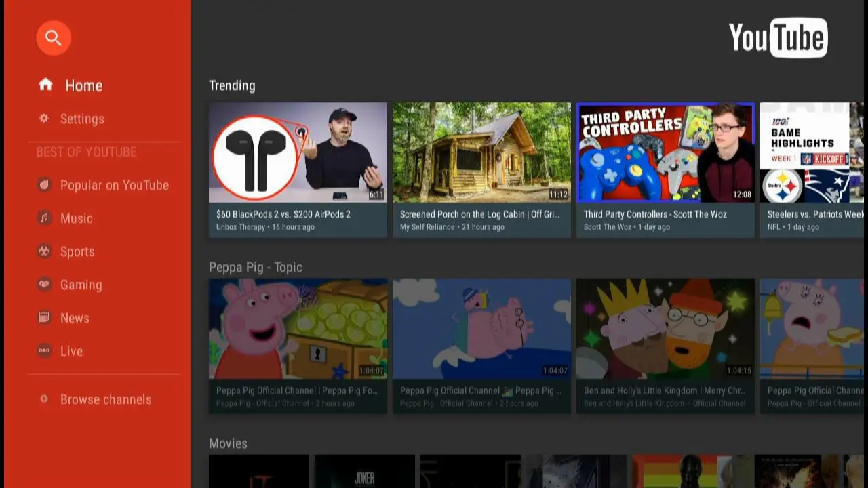Go to the Gaming category
The height and width of the screenshot is (488, 868).
tap(81, 285)
